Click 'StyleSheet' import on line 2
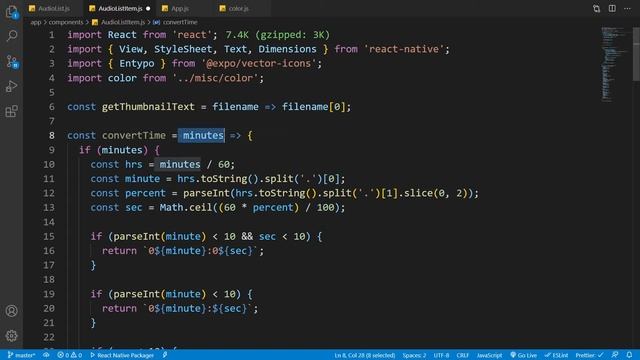640x360 pixels. [x=183, y=49]
